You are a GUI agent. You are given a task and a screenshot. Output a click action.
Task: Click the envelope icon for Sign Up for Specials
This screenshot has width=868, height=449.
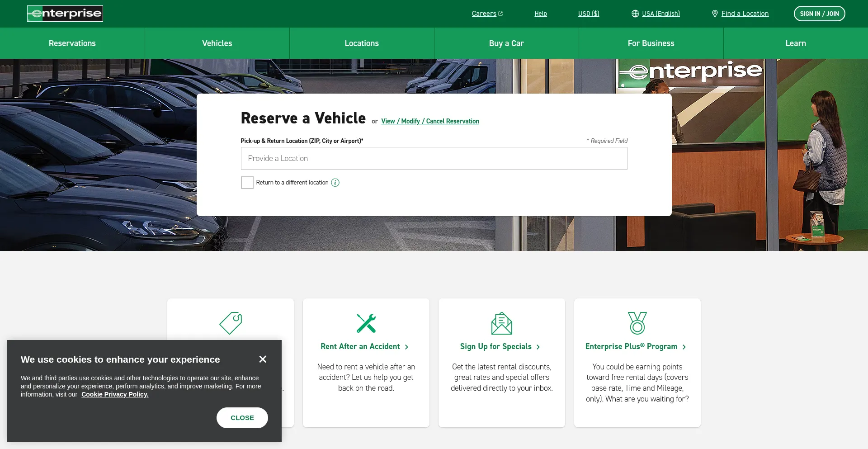tap(502, 323)
